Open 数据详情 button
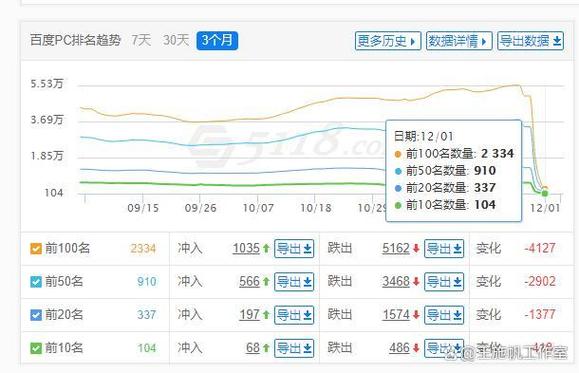Screen dimensions: 579x373 [459, 41]
